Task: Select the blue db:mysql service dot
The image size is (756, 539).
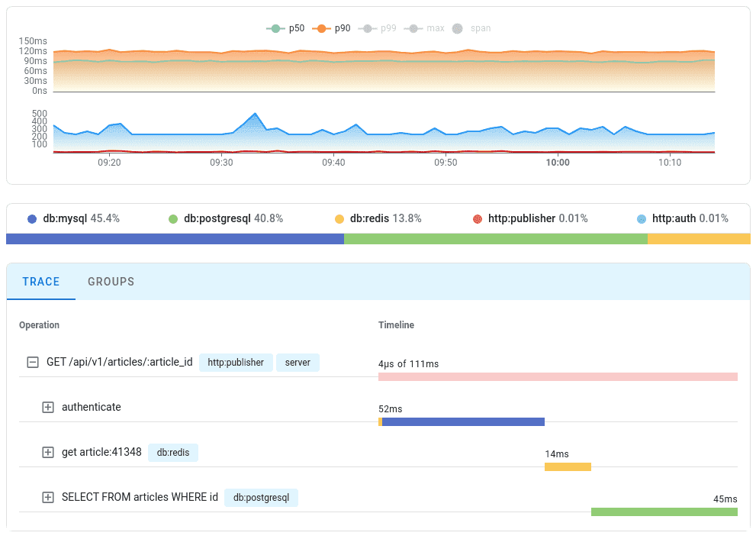Action: tap(30, 218)
